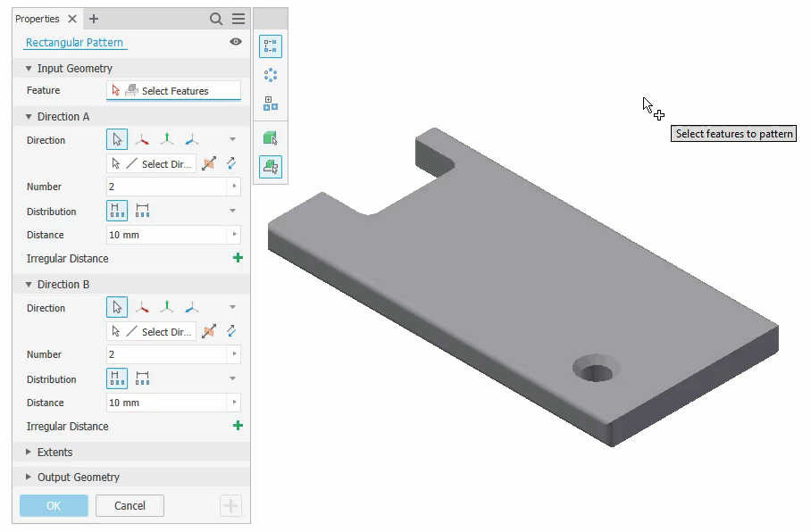Open the Direction B Distribution dropdown arrow
The height and width of the screenshot is (532, 811).
tap(233, 379)
